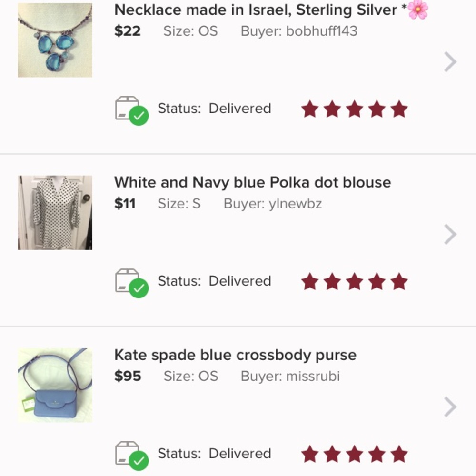Select the Kate spade blue crossbody purse title
The width and height of the screenshot is (476, 476).
pos(235,355)
